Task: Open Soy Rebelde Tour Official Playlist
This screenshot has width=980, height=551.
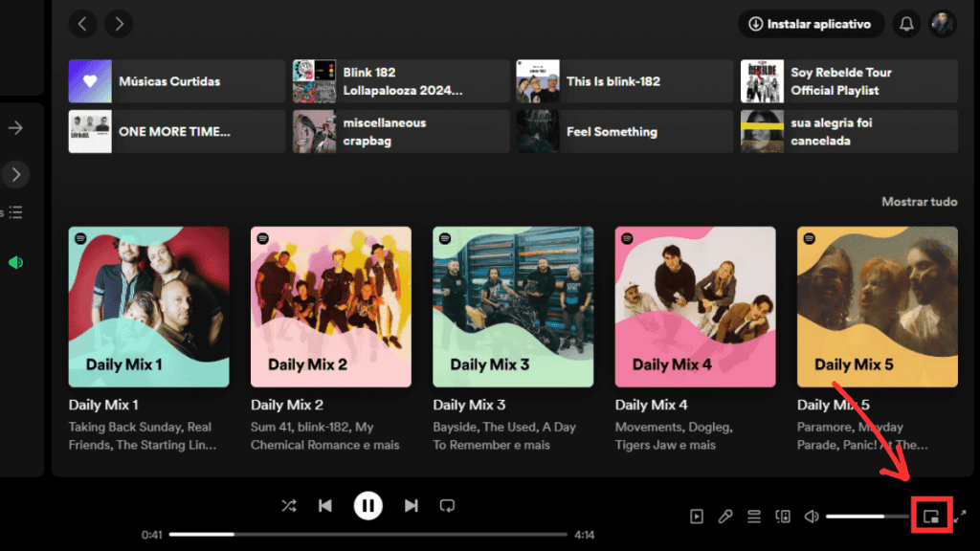Action: pos(849,81)
